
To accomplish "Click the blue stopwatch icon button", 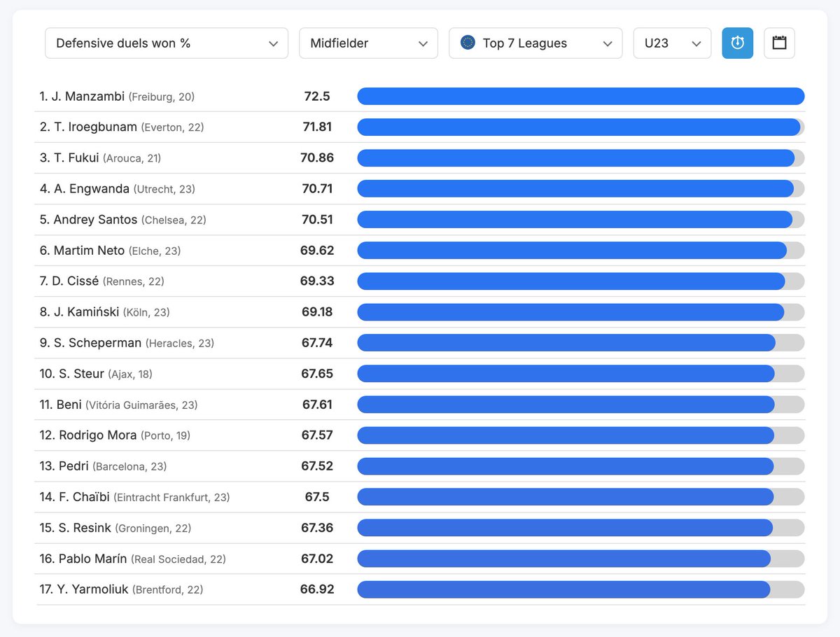I will tap(738, 43).
